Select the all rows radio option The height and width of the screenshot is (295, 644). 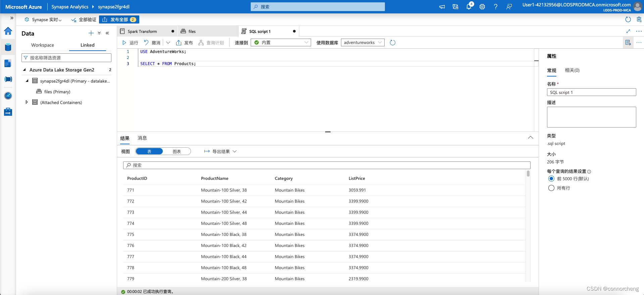pos(551,188)
